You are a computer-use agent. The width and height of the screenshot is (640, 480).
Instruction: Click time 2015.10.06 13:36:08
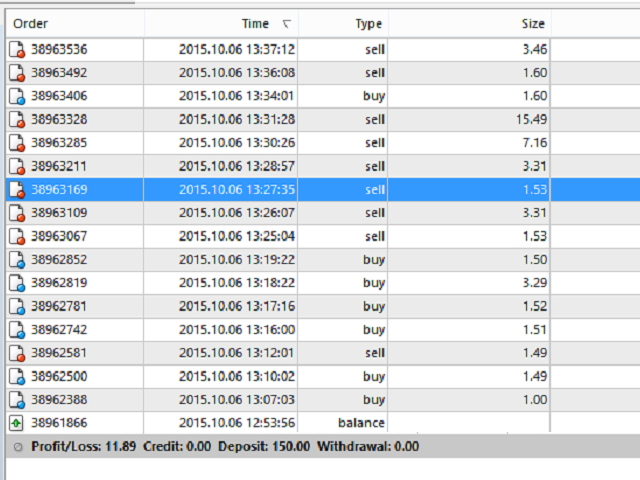[x=237, y=73]
